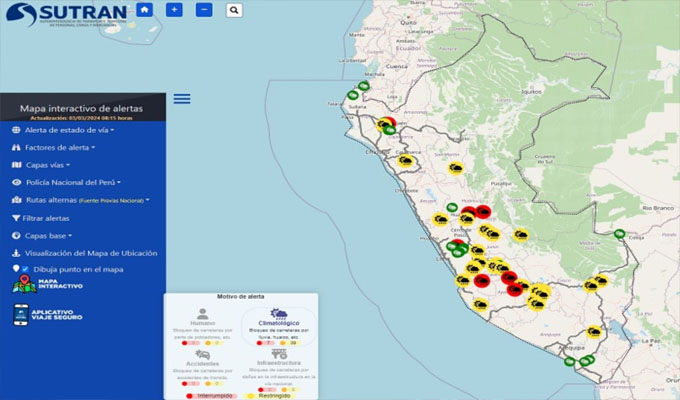
Task: Click the yellow weather marker near San Martín
Action: [x=456, y=168]
